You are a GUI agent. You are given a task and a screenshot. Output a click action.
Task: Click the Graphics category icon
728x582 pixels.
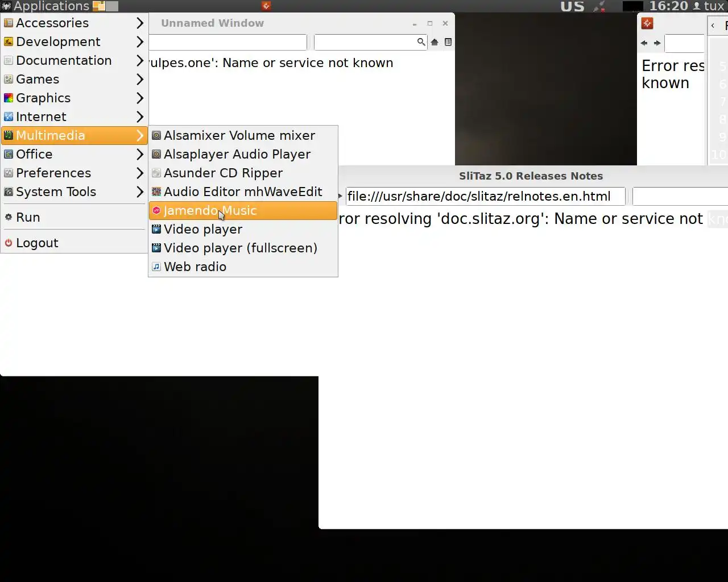[x=9, y=98]
